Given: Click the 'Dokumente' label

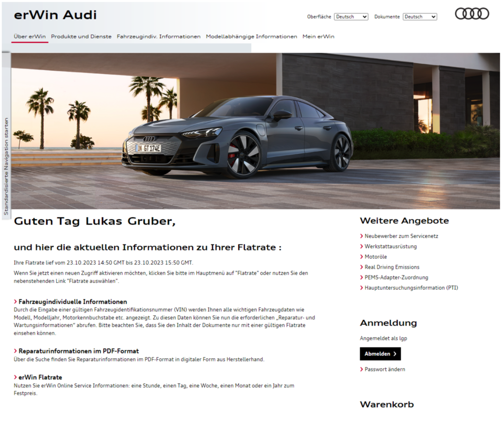Looking at the screenshot, I should click(x=387, y=17).
